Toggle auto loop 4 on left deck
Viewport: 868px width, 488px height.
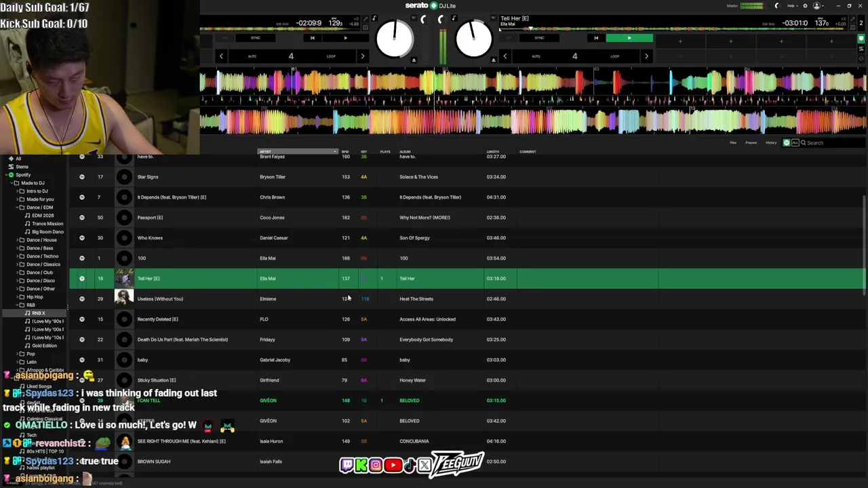[x=291, y=56]
